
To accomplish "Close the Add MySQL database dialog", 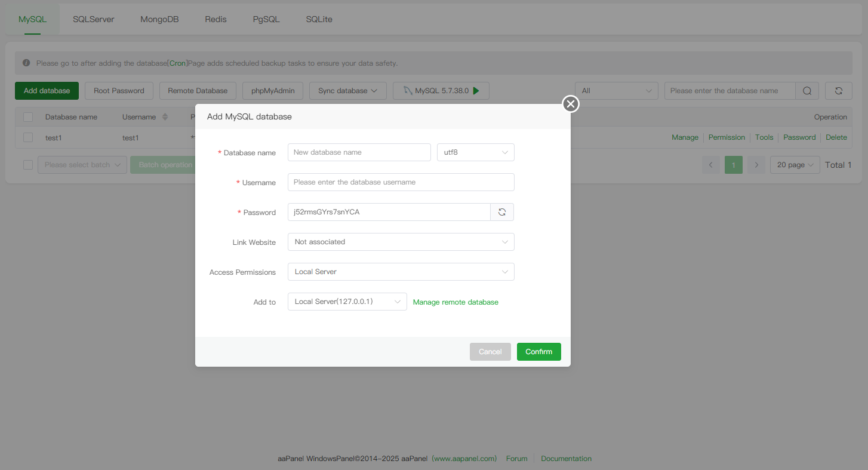I will pyautogui.click(x=571, y=104).
